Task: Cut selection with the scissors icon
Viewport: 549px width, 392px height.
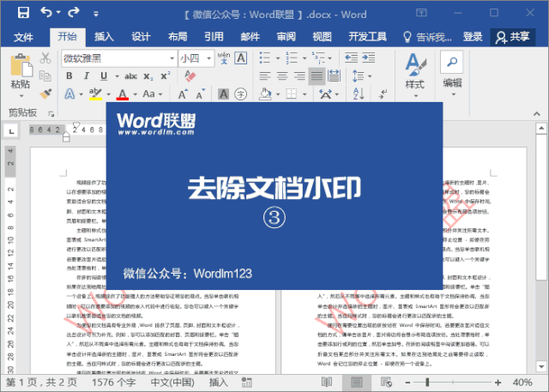Action: (45, 58)
